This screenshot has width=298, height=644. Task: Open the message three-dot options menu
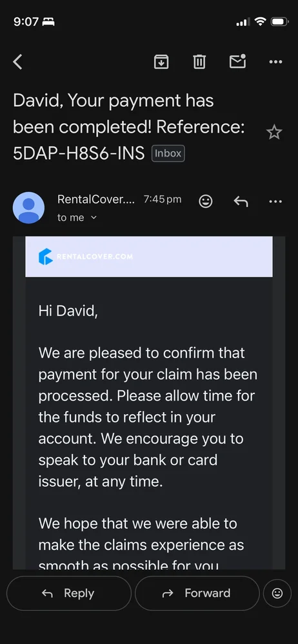[275, 201]
